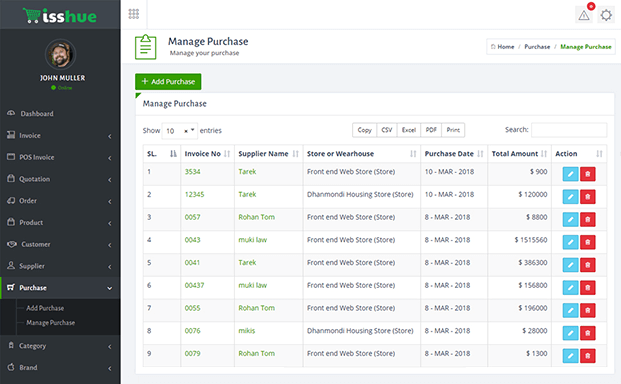Delete purchase invoice 3534
Image resolution: width=621 pixels, height=384 pixels.
588,174
